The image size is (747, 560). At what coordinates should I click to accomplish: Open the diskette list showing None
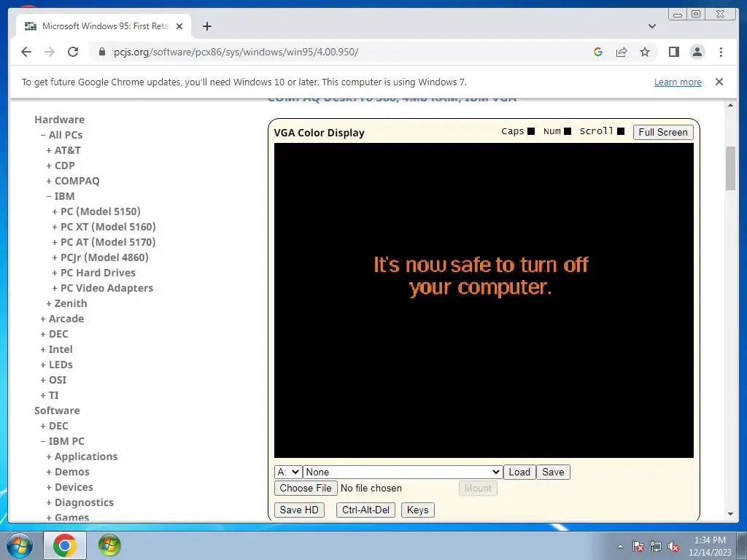click(403, 472)
